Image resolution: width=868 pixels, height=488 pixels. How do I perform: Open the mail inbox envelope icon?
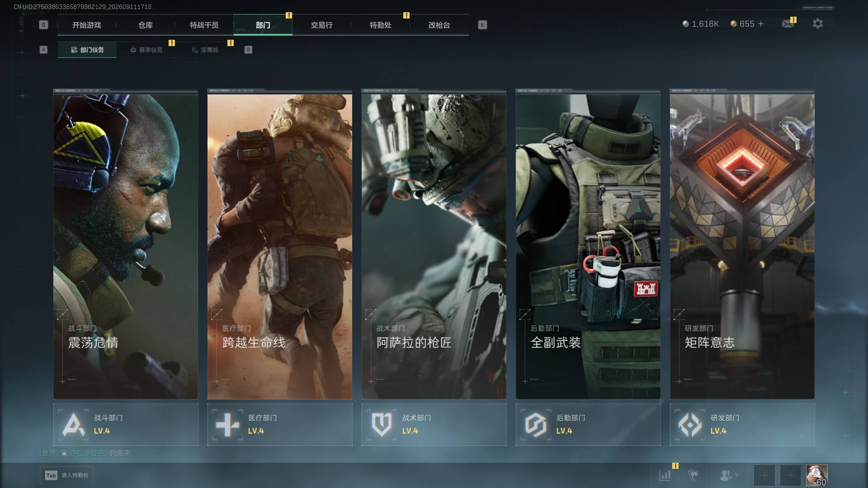click(x=788, y=23)
